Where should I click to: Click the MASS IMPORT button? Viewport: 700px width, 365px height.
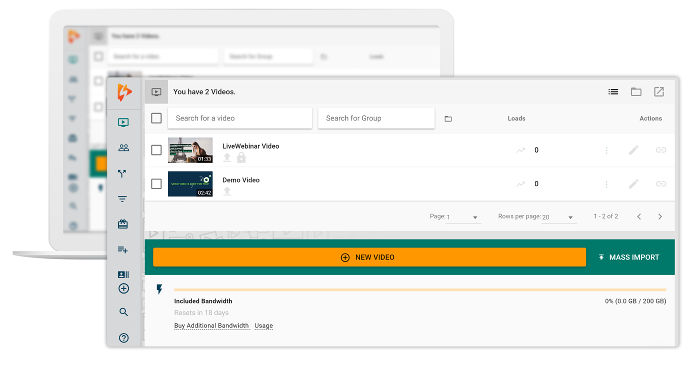[629, 257]
